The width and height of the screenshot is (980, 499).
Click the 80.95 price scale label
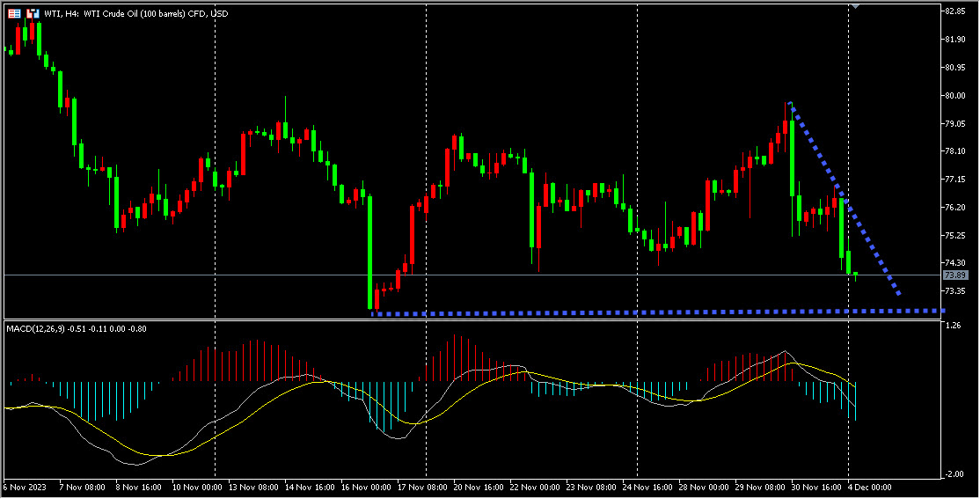[x=955, y=68]
